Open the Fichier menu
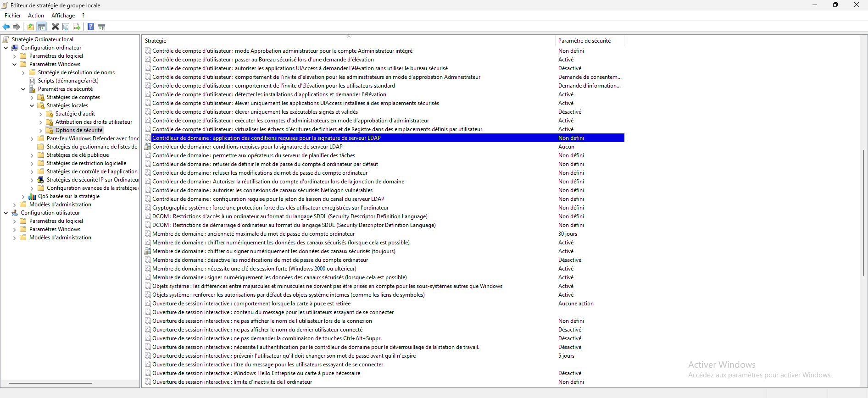The width and height of the screenshot is (868, 398). click(12, 16)
